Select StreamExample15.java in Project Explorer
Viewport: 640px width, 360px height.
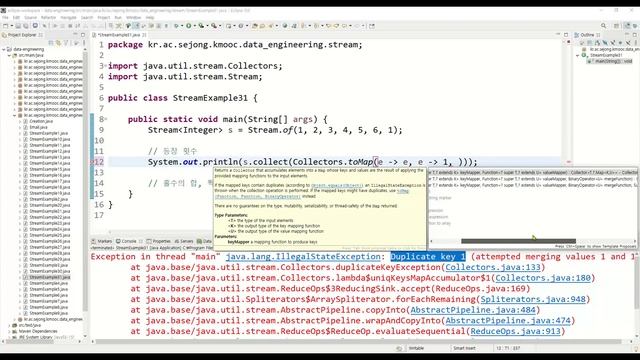tap(49, 169)
